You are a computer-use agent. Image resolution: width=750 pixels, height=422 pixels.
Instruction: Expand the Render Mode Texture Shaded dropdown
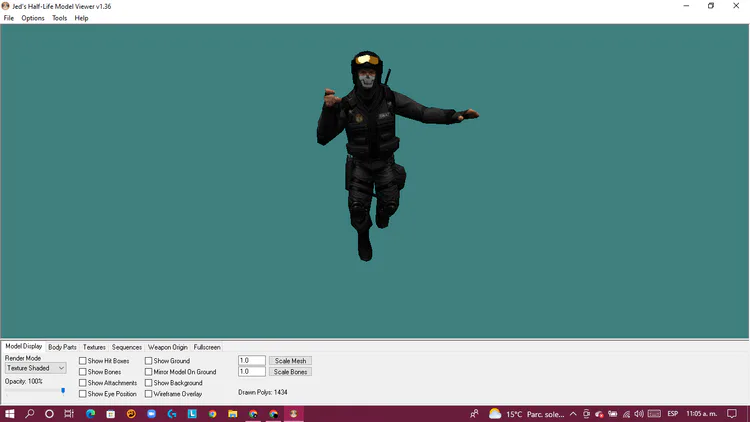36,368
